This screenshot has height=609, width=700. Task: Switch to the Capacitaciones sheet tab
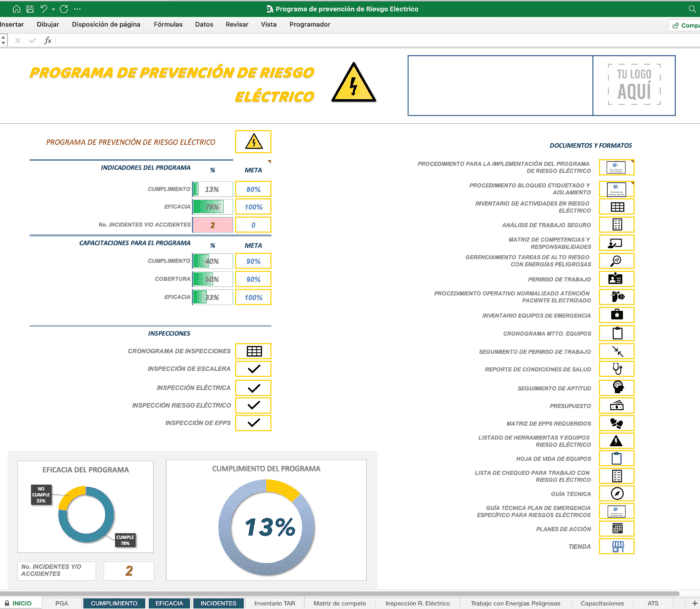(x=602, y=603)
